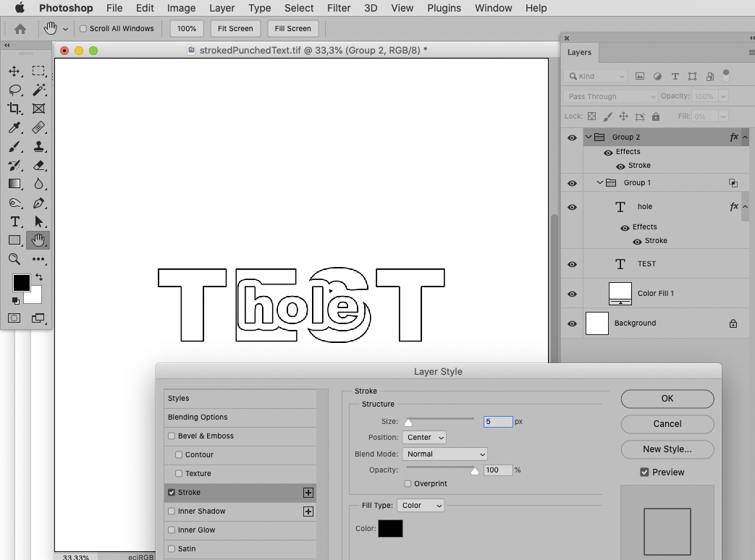Open the Select menu
Screen dimensions: 755x560
click(x=298, y=8)
